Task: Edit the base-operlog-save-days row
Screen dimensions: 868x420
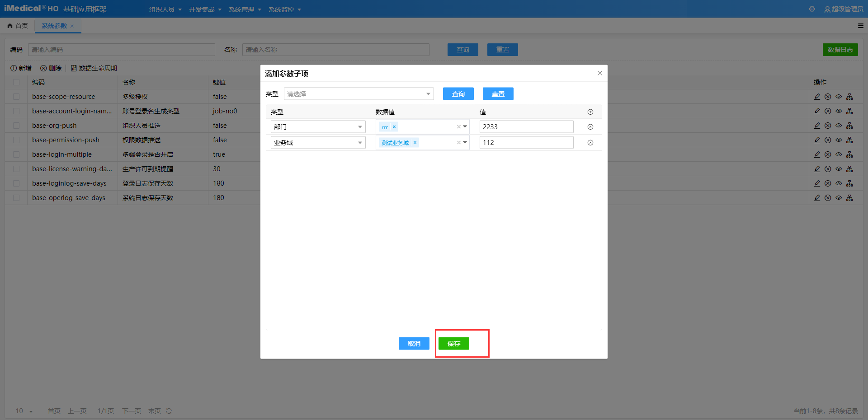Action: click(x=817, y=198)
